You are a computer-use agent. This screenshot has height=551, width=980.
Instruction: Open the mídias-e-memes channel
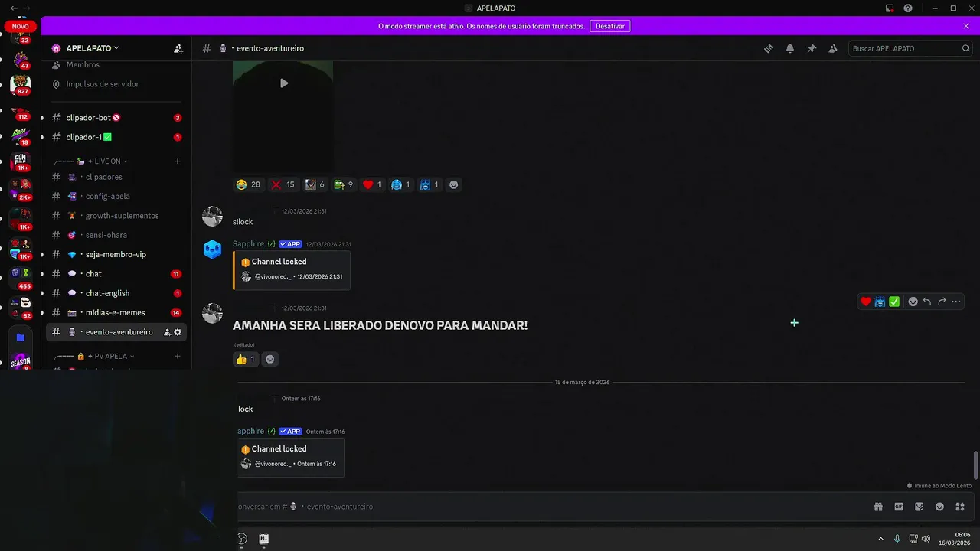pyautogui.click(x=115, y=312)
